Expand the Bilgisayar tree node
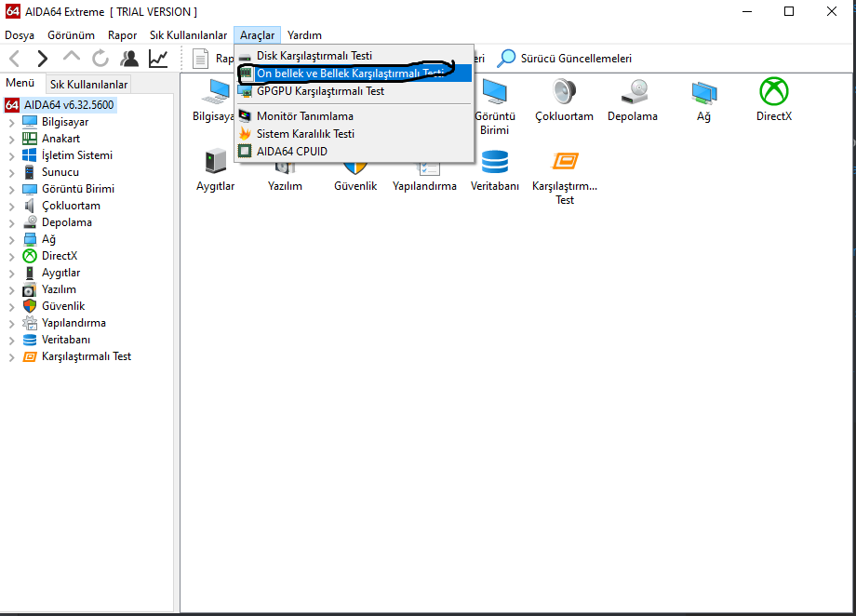Screen dimensions: 856x616 pos(11,122)
